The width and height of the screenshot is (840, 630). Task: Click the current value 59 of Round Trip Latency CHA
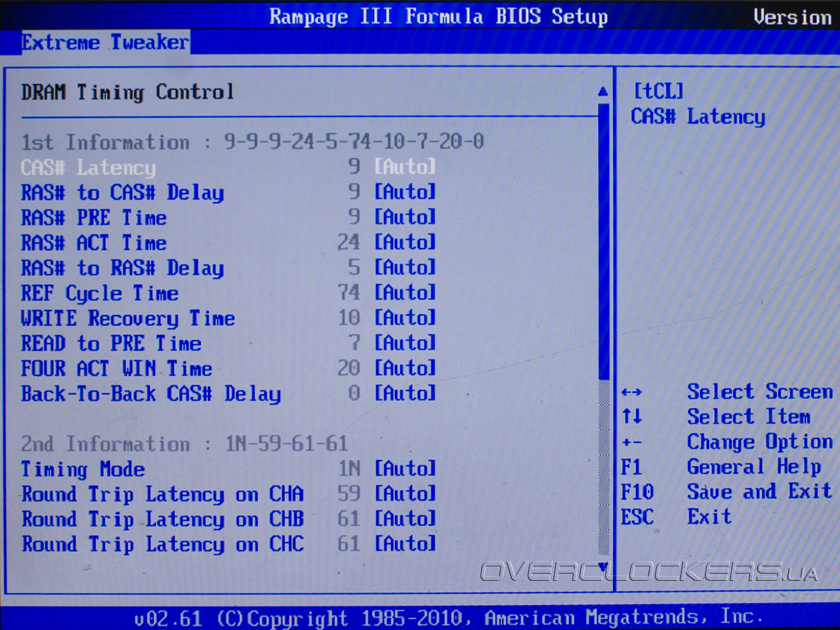pyautogui.click(x=348, y=493)
